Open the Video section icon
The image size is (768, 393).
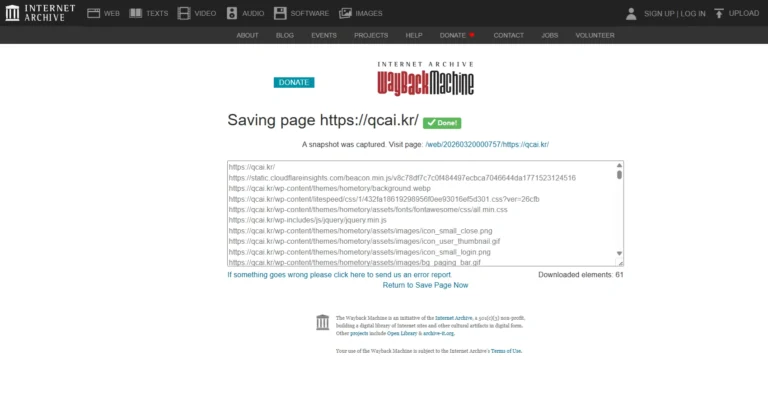[184, 13]
